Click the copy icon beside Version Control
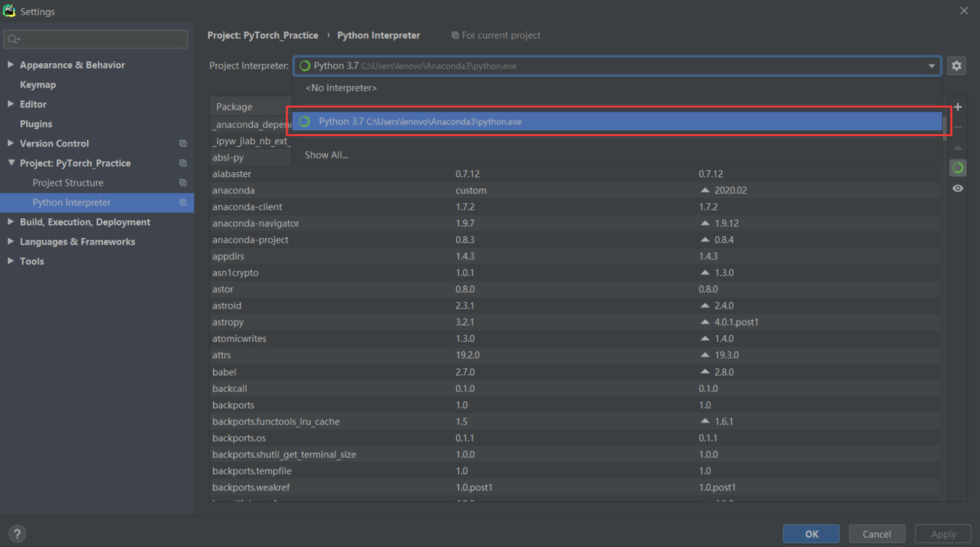The width and height of the screenshot is (980, 547). pyautogui.click(x=183, y=144)
